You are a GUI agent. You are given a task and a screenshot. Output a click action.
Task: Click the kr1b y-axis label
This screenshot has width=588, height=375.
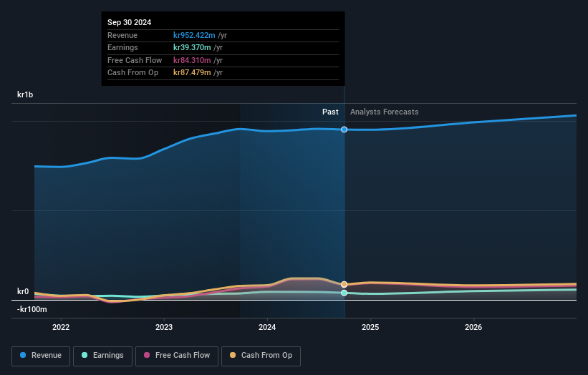(x=25, y=94)
